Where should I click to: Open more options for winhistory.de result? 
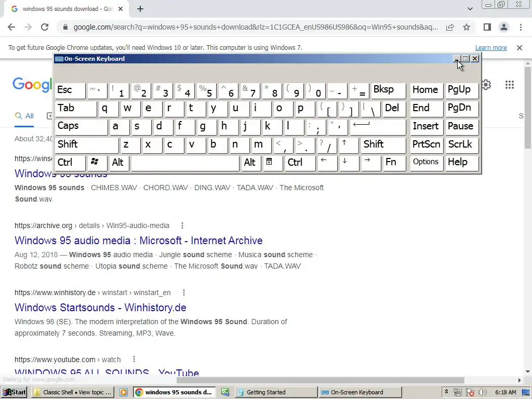point(183,292)
